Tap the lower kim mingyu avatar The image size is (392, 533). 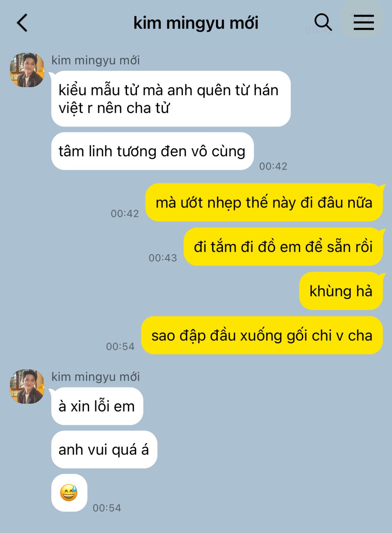pos(27,387)
